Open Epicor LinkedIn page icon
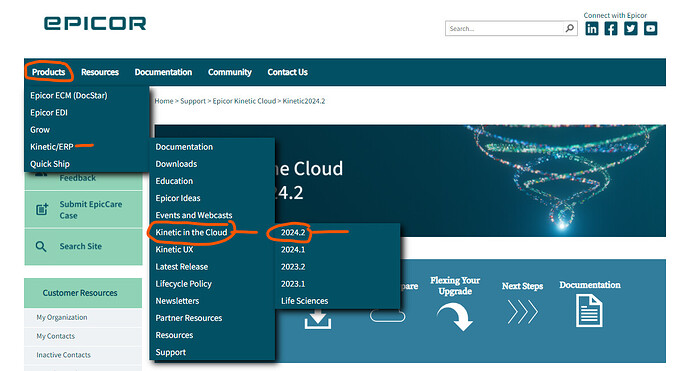The height and width of the screenshot is (371, 690). tap(591, 29)
